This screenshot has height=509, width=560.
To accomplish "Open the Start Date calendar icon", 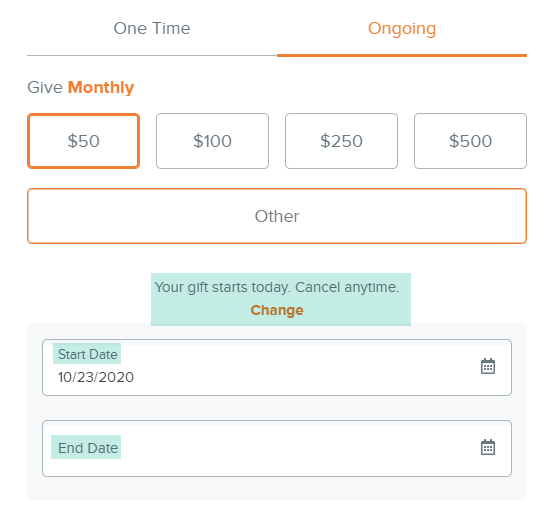I will pyautogui.click(x=488, y=366).
